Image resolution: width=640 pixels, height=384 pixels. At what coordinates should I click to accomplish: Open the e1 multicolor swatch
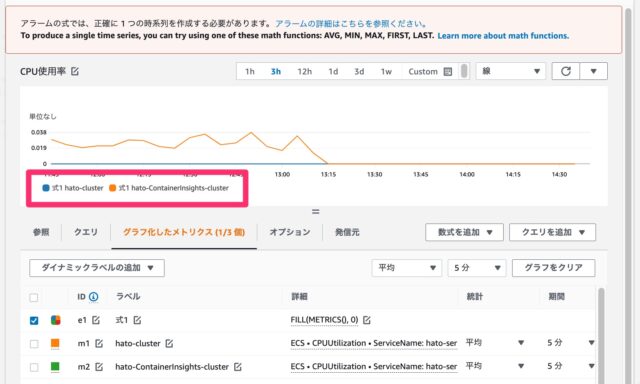pyautogui.click(x=56, y=320)
